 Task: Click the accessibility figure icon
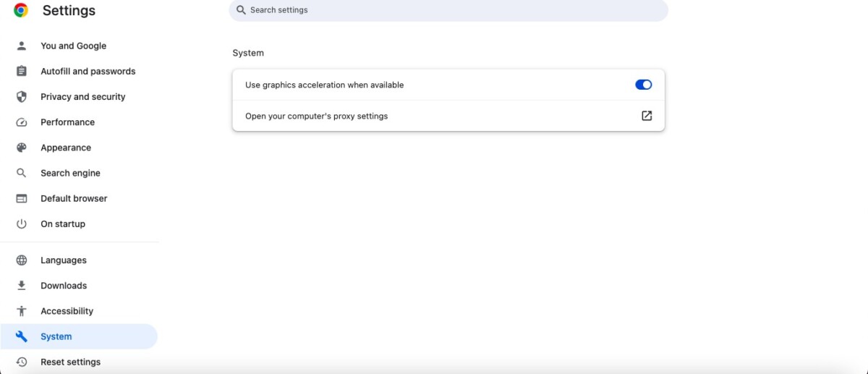click(22, 311)
